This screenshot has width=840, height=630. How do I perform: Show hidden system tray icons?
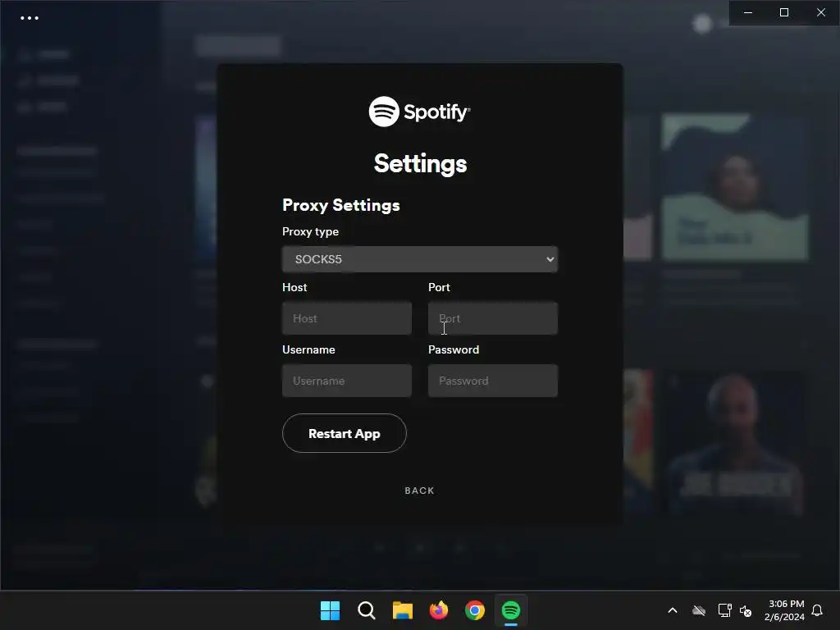click(x=673, y=610)
